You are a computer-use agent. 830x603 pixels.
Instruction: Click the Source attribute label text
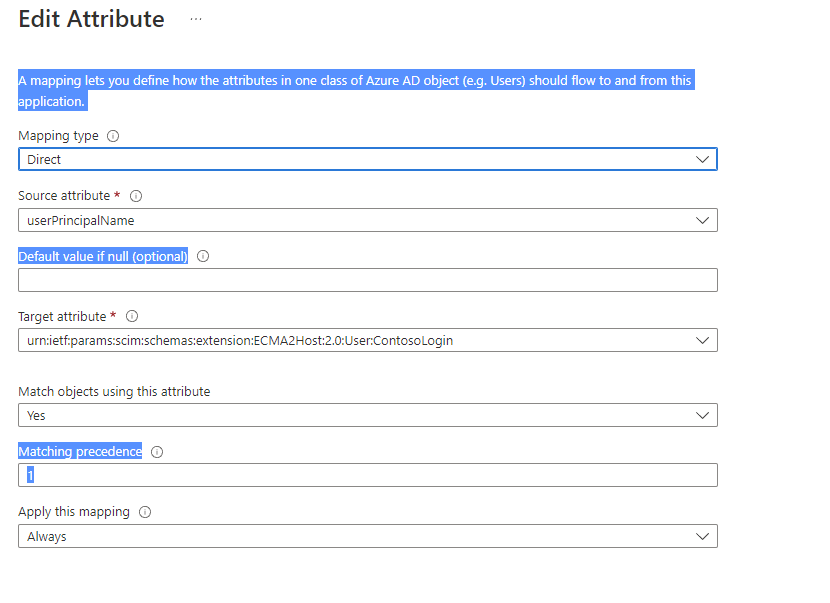pyautogui.click(x=64, y=196)
